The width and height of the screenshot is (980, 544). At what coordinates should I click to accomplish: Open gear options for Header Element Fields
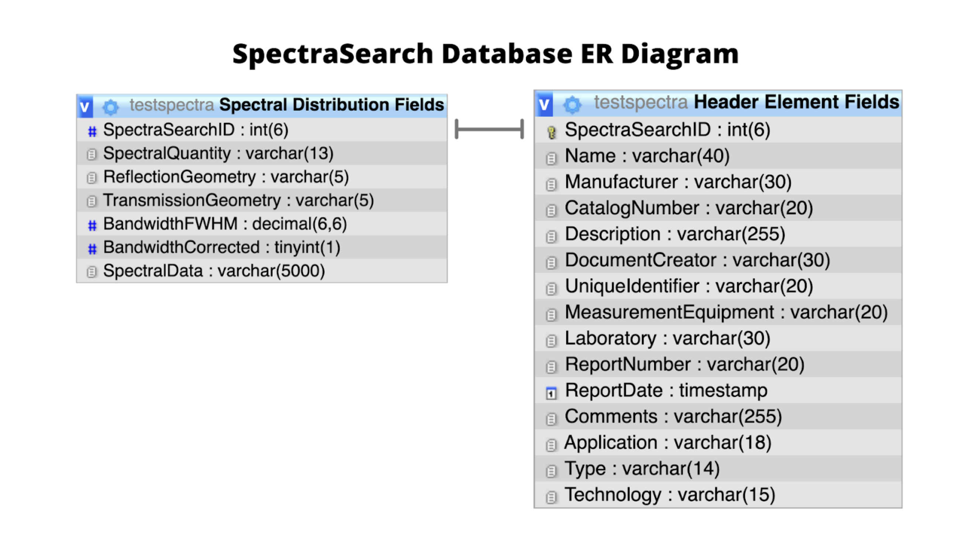pyautogui.click(x=572, y=104)
